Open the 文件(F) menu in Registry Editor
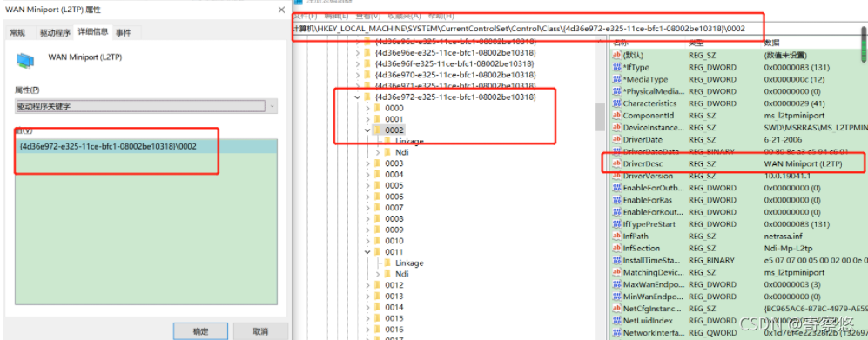 pyautogui.click(x=306, y=16)
